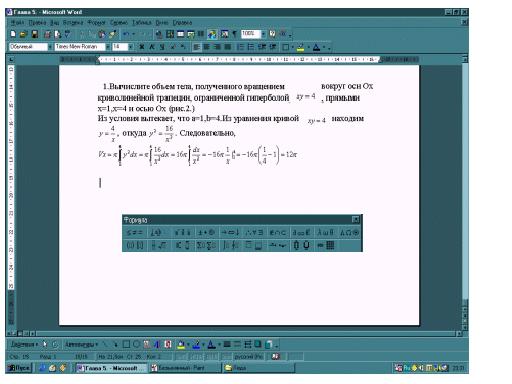Toggle the Drawing toolbar button
Screen dimensions: 512x384
212,34
